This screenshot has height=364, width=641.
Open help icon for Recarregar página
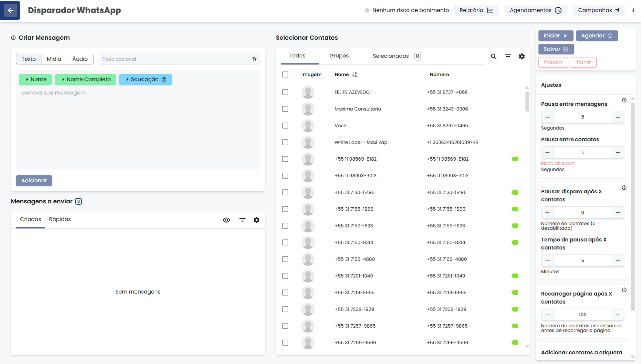point(624,290)
